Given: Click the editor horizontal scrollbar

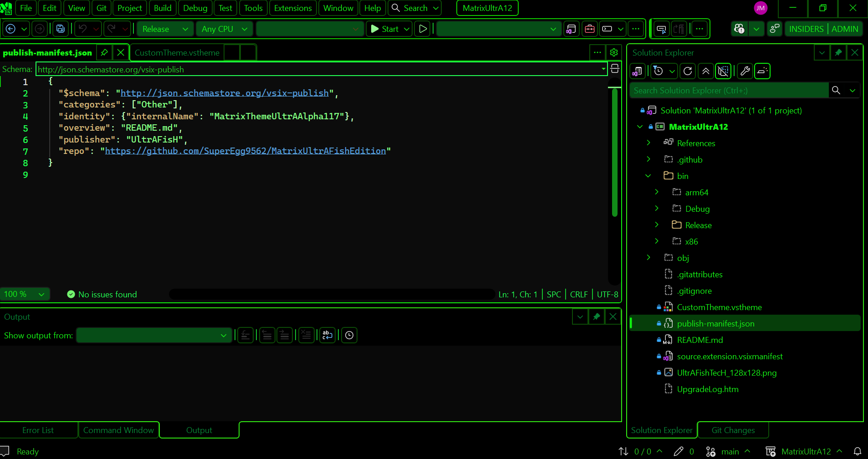Looking at the screenshot, I should [332, 294].
